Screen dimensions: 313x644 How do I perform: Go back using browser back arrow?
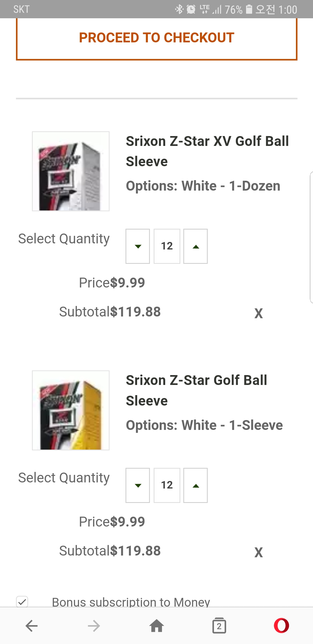[32, 626]
